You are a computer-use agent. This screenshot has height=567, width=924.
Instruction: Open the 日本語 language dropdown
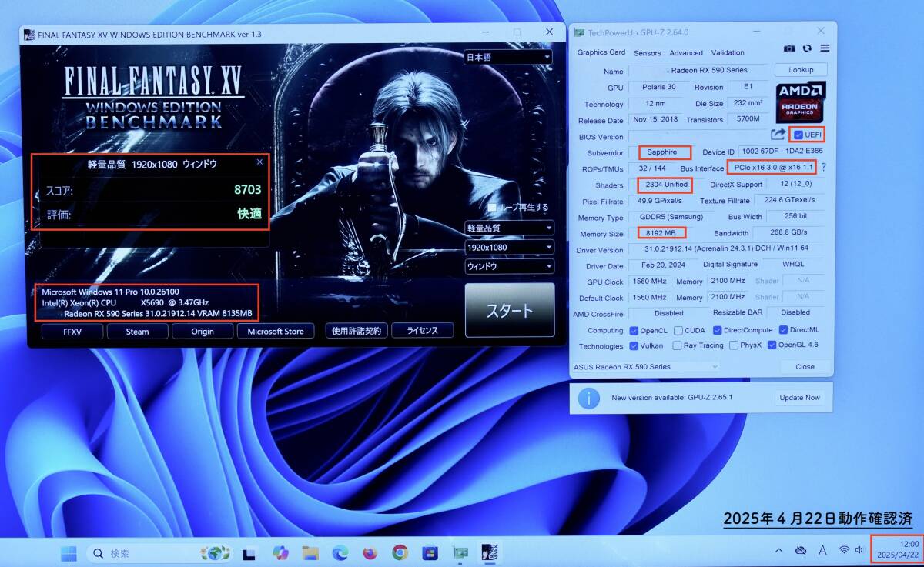click(508, 58)
